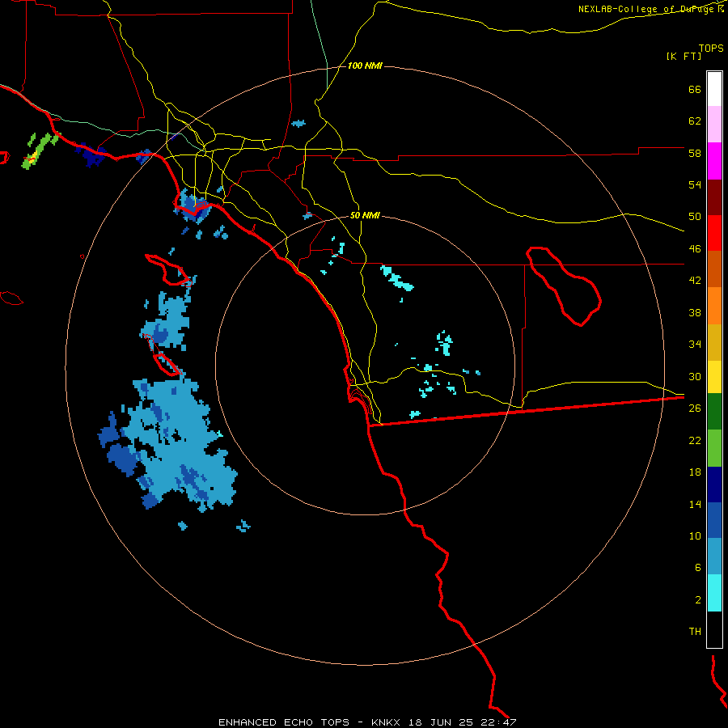Image resolution: width=728 pixels, height=728 pixels.
Task: Click the ENHANCED ECHO TOPS caption
Action: (284, 722)
